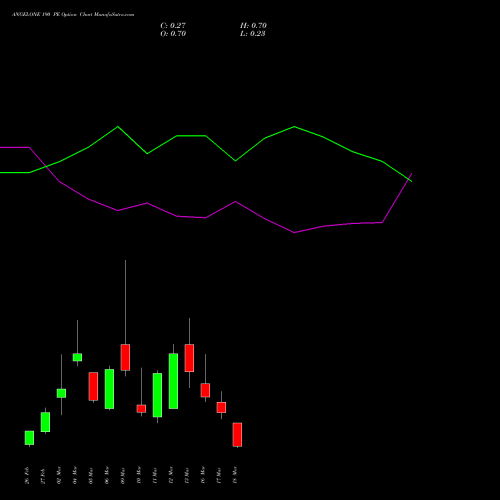Select the 18 Mar date label
This screenshot has width=500, height=500.
(235, 475)
